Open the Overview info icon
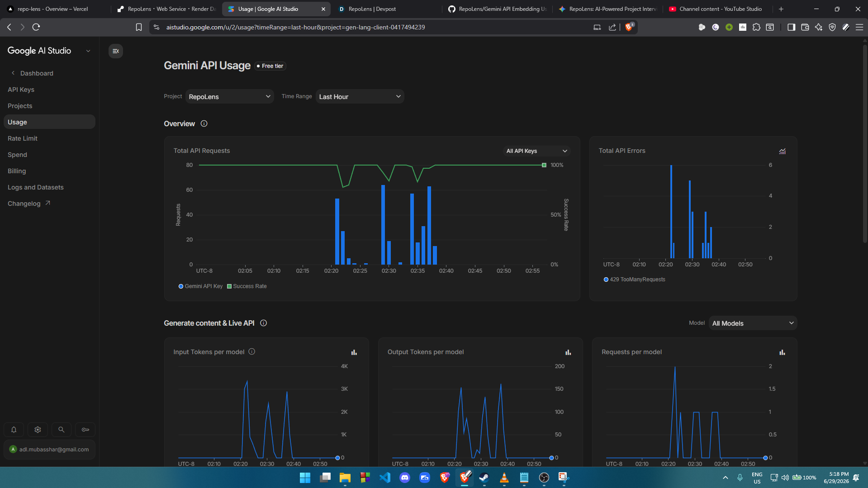868x488 pixels. [204, 123]
